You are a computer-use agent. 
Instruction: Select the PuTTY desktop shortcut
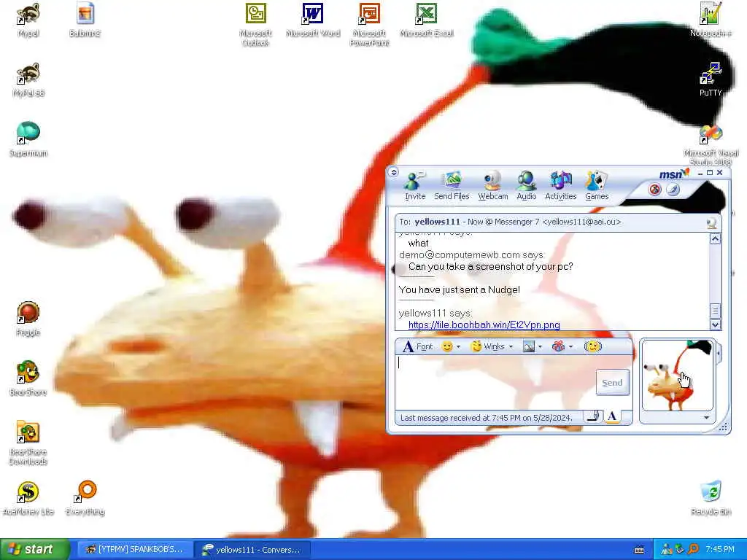point(711,80)
